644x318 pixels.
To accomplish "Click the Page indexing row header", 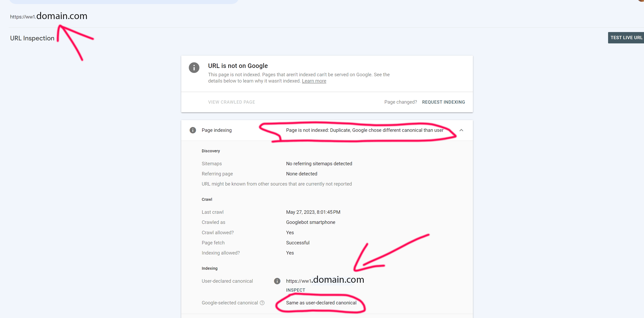I will [x=327, y=130].
